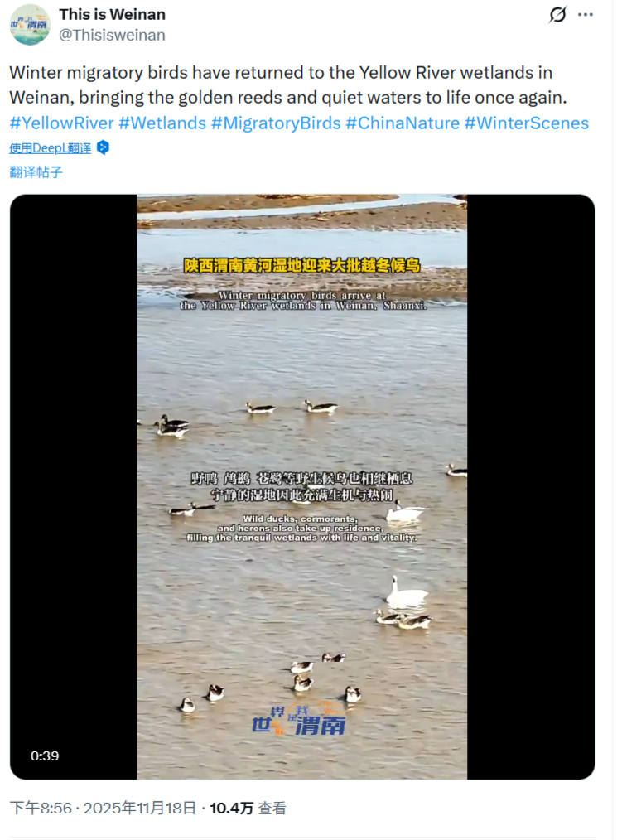Screen dimensions: 622x840
Task: Open the three-dot more options menu
Action: pyautogui.click(x=585, y=14)
